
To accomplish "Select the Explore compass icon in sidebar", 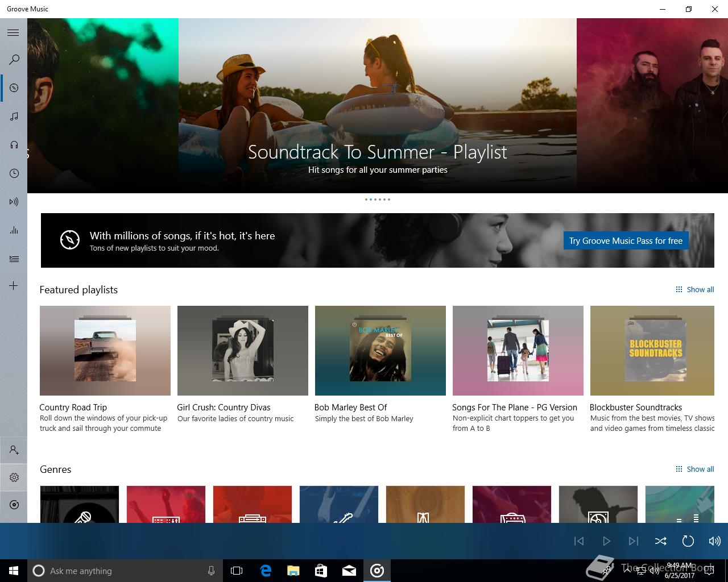I will pos(14,88).
